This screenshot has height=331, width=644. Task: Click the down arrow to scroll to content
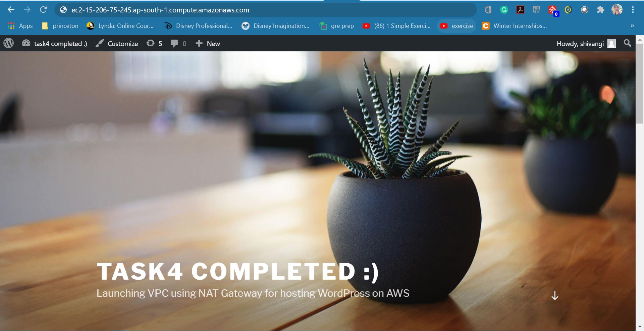pos(555,295)
